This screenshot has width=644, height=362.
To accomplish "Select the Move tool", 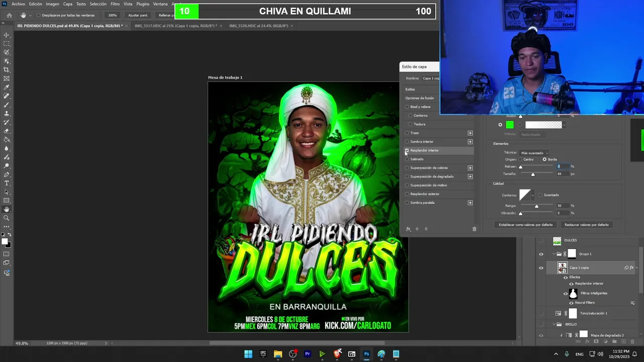I will 7,35.
